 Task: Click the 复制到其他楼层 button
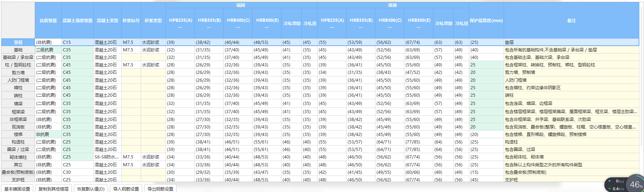tap(54, 189)
